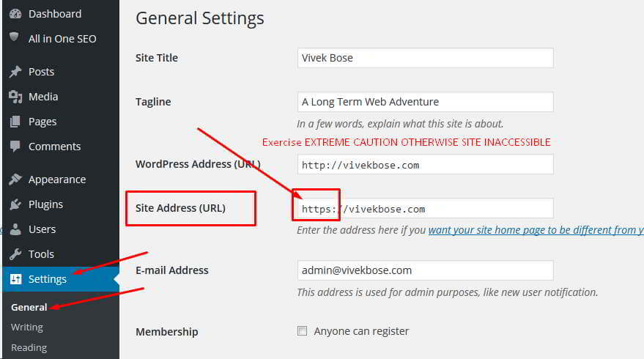The image size is (644, 359).
Task: Open the Writing settings submenu
Action: point(27,327)
